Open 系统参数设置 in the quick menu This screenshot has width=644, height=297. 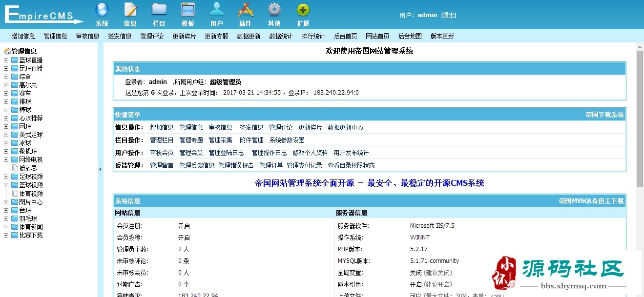287,140
